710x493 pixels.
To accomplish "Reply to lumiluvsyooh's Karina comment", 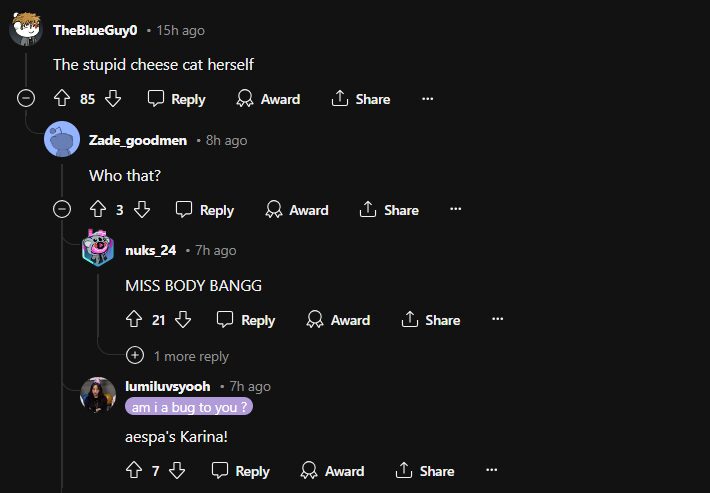I will [x=240, y=471].
